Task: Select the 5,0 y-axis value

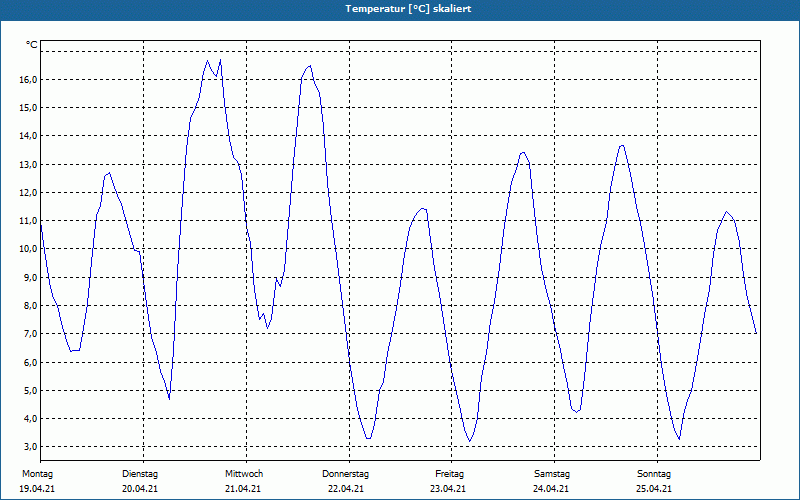Action: pos(30,391)
